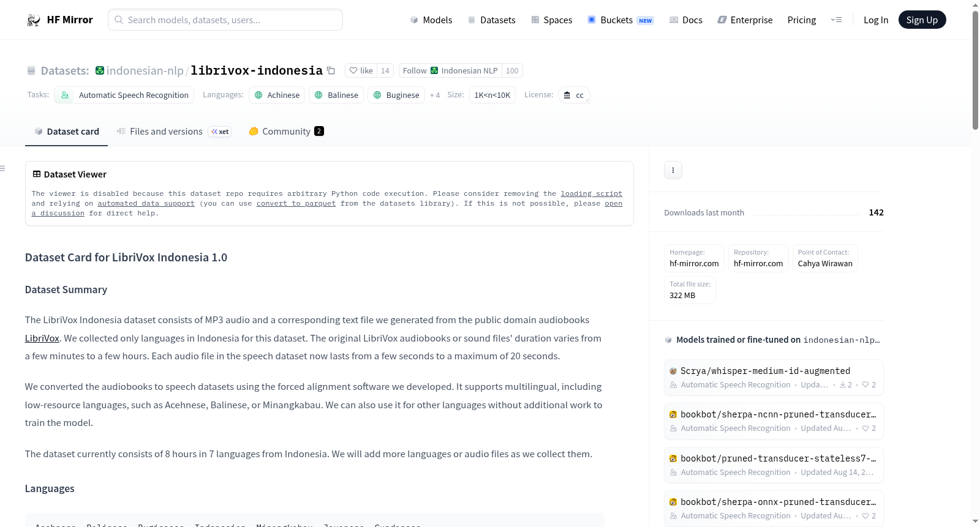Click the Homepage hf-mirror.com link
The height and width of the screenshot is (527, 980).
click(694, 258)
